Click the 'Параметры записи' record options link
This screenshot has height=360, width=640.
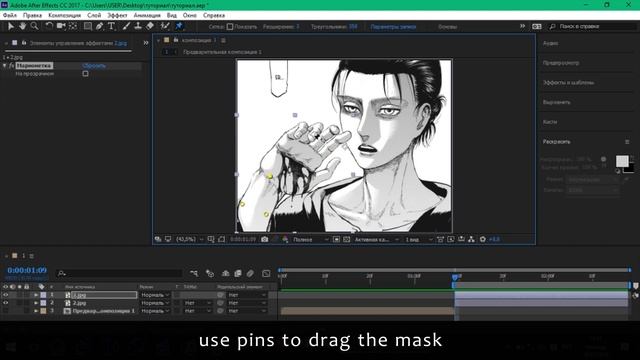[x=393, y=27]
